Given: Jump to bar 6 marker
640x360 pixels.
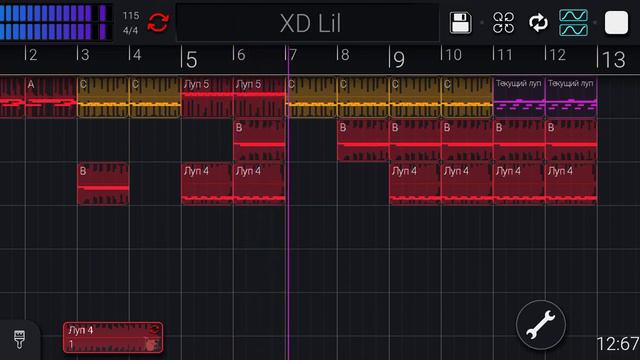Looking at the screenshot, I should (240, 55).
